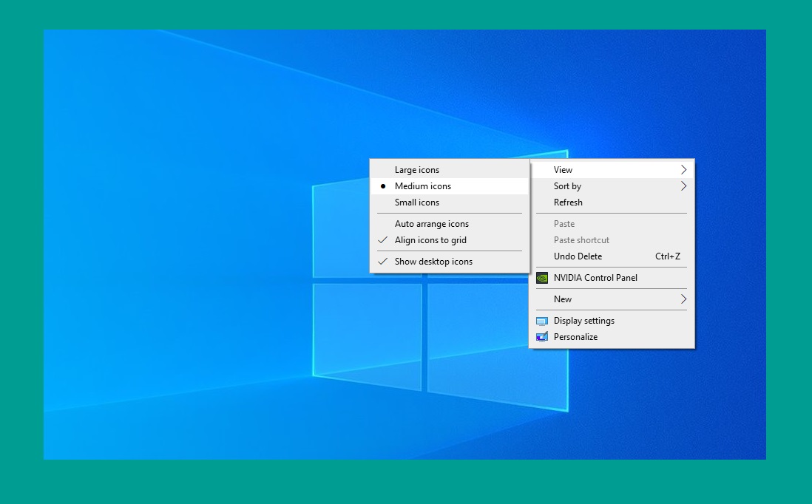812x504 pixels.
Task: Click the Ctrl+Z shortcut label
Action: 668,256
